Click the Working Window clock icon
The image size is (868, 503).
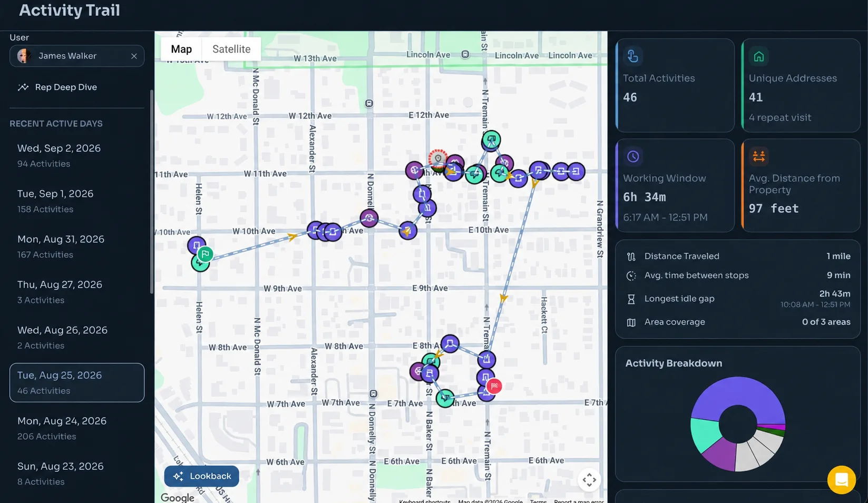[x=632, y=156]
